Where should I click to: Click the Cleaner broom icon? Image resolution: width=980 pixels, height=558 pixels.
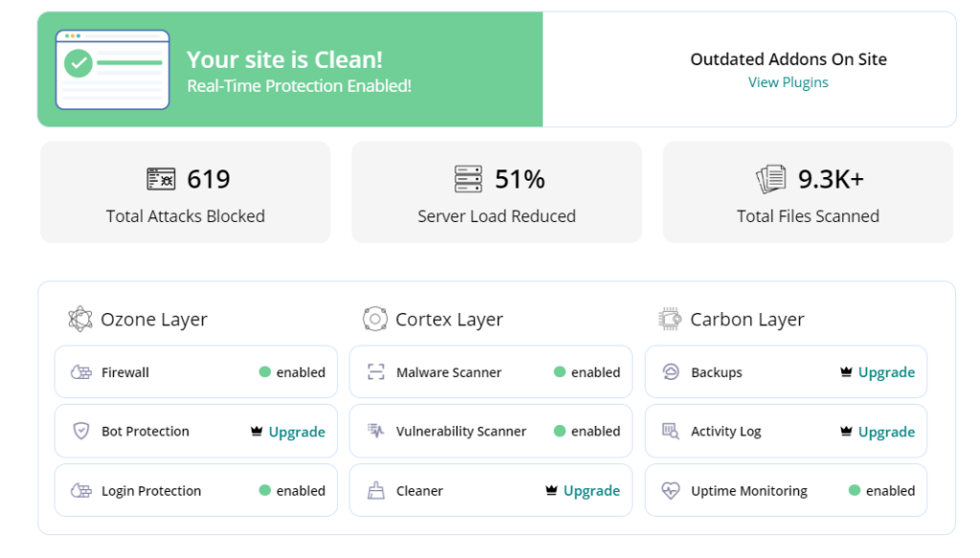[x=375, y=490]
